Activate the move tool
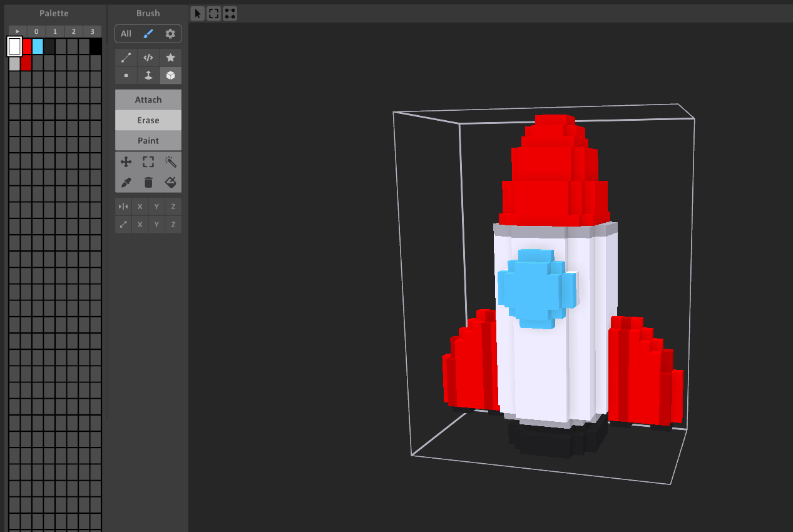The width and height of the screenshot is (793, 532). click(126, 161)
